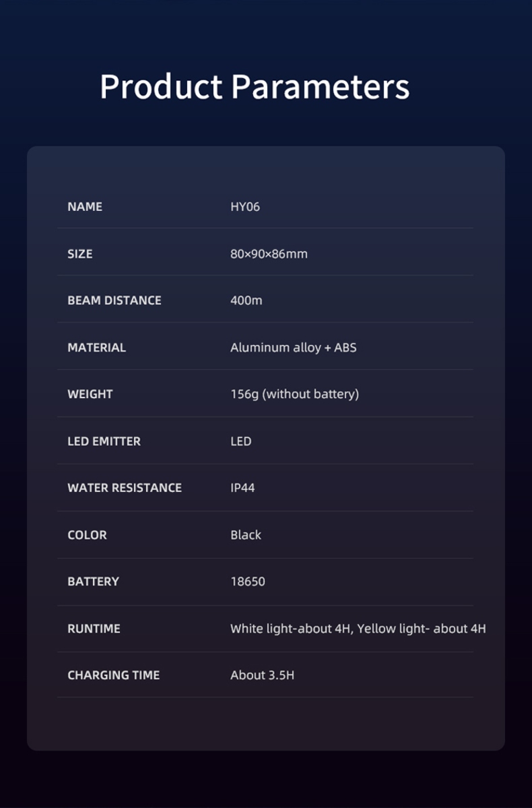Select the RUNTIME label
The width and height of the screenshot is (532, 808).
click(x=94, y=629)
